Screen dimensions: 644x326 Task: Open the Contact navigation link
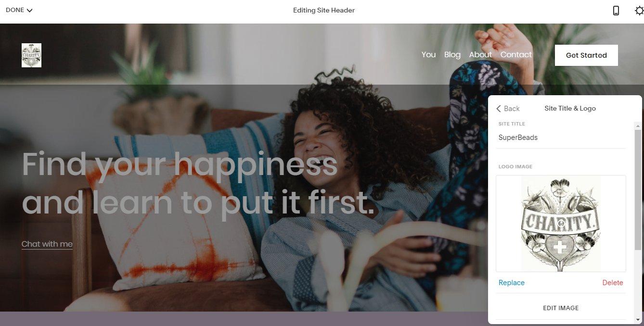tap(516, 55)
